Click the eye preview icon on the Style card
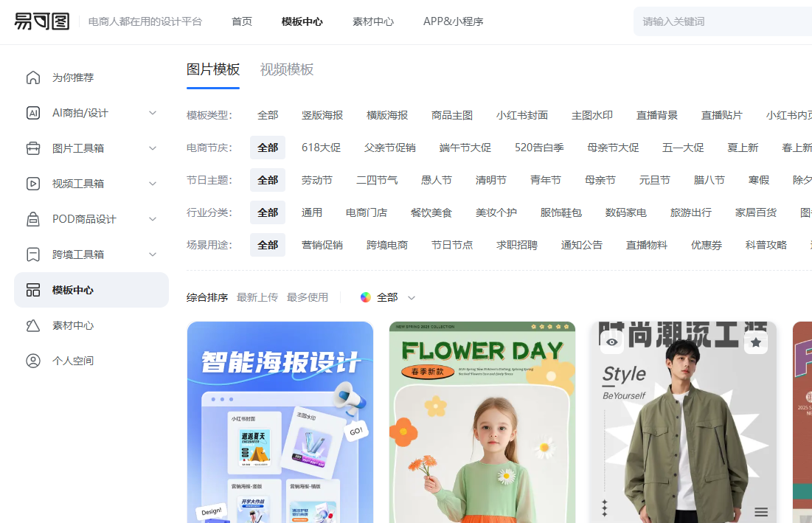 point(611,342)
